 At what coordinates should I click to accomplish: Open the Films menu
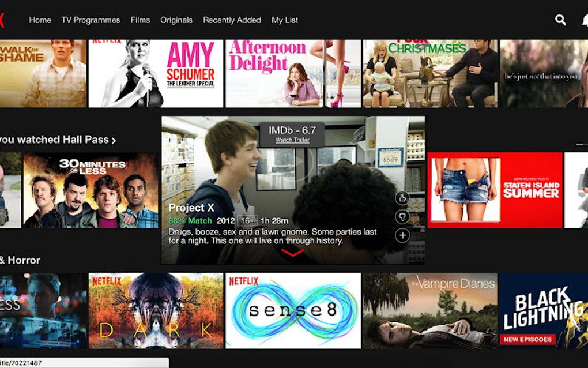coord(140,20)
